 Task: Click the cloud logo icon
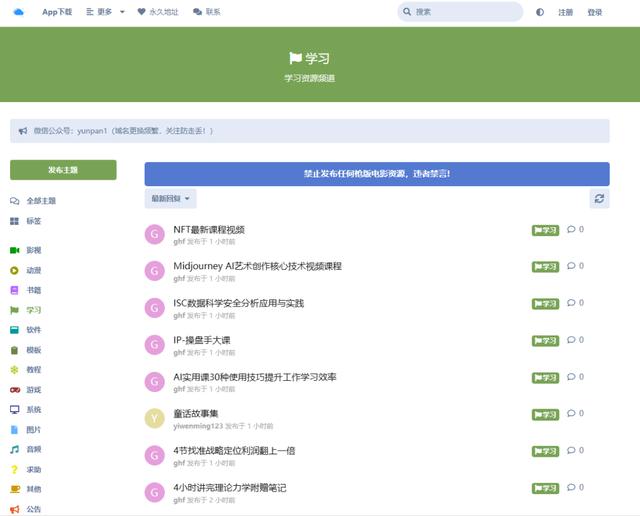[18, 12]
